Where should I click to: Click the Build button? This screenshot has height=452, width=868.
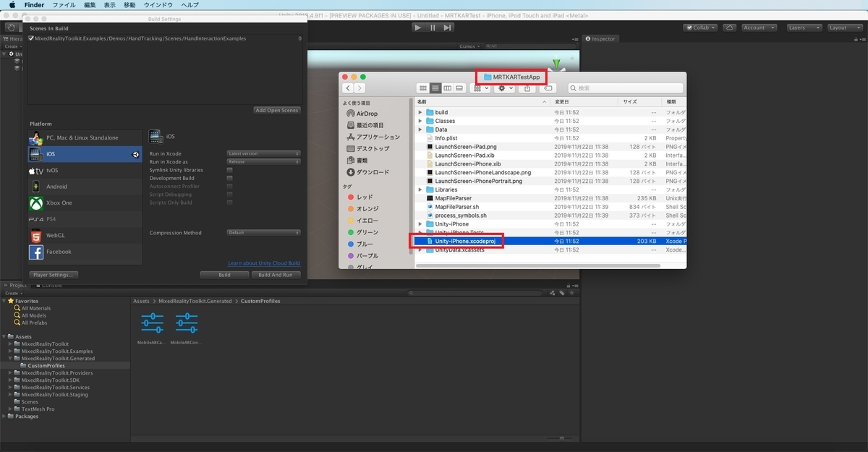pos(224,275)
